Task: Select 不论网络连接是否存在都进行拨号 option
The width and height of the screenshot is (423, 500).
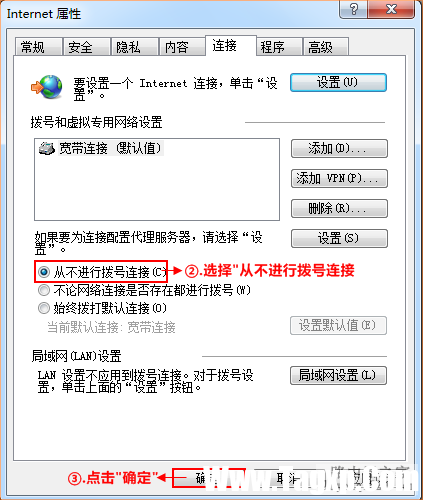Action: pos(44,290)
